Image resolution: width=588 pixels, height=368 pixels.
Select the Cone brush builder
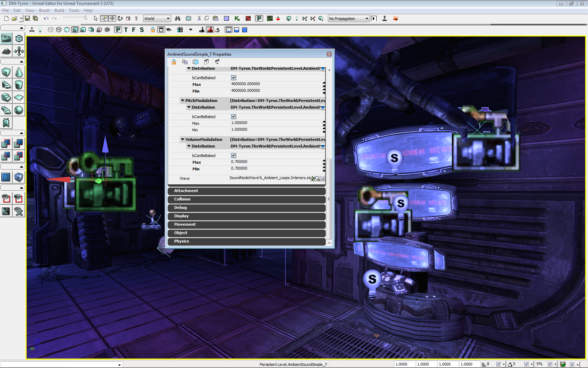point(19,72)
